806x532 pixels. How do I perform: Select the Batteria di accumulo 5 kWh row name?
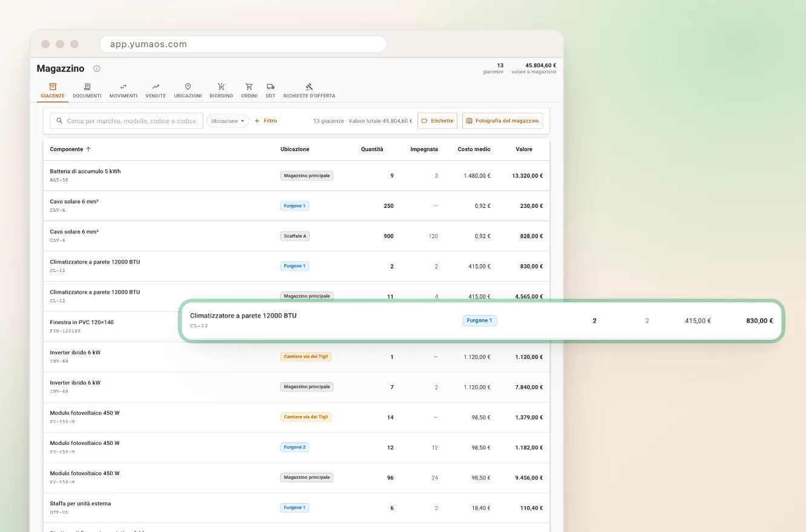[85, 172]
